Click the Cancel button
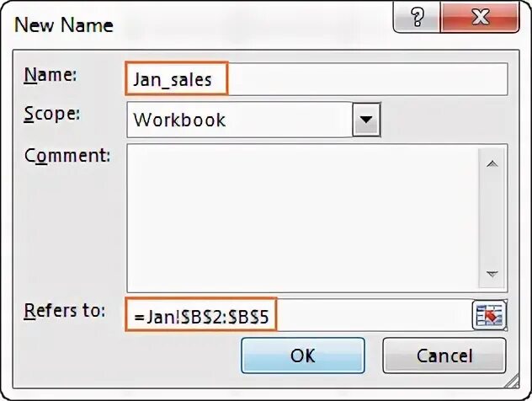The image size is (532, 401). (444, 356)
